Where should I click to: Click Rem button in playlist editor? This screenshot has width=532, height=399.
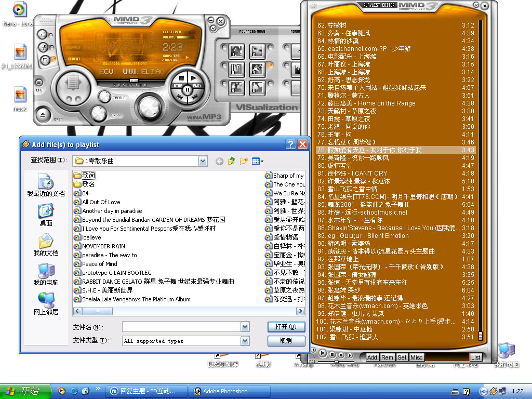pos(387,357)
